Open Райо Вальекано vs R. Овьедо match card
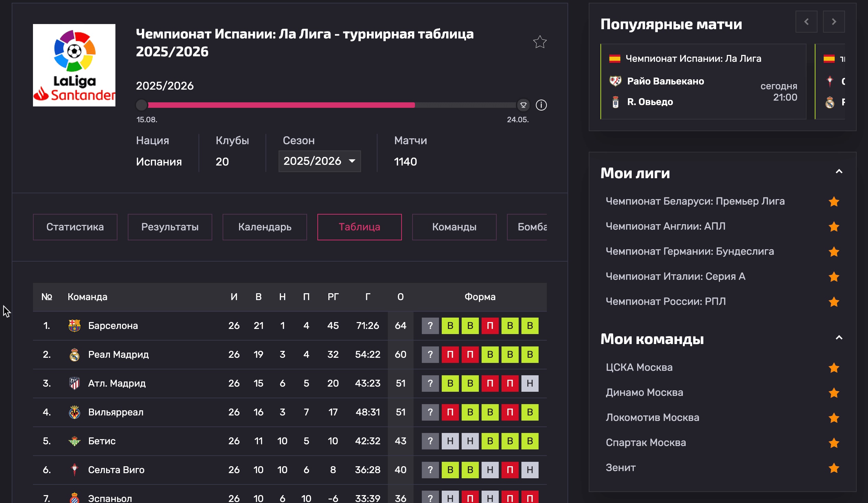The image size is (868, 503). tap(703, 82)
